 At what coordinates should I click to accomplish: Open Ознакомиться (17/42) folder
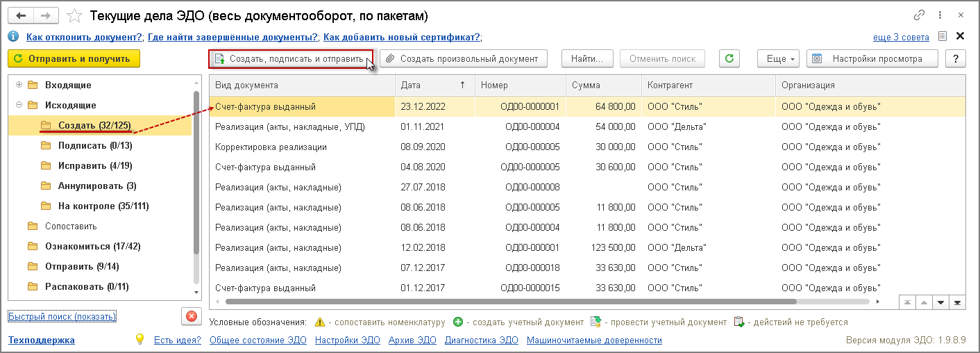point(92,246)
